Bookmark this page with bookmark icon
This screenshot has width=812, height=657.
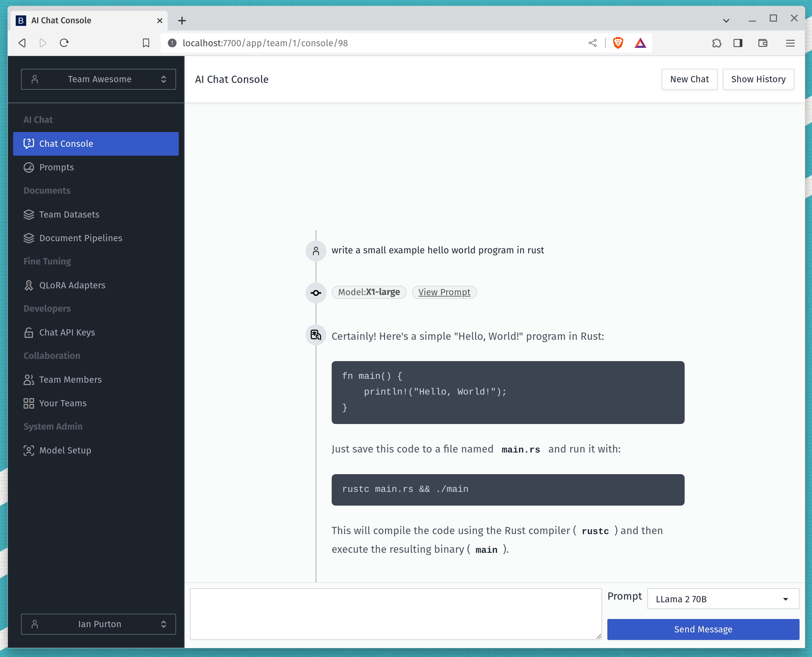coord(146,43)
